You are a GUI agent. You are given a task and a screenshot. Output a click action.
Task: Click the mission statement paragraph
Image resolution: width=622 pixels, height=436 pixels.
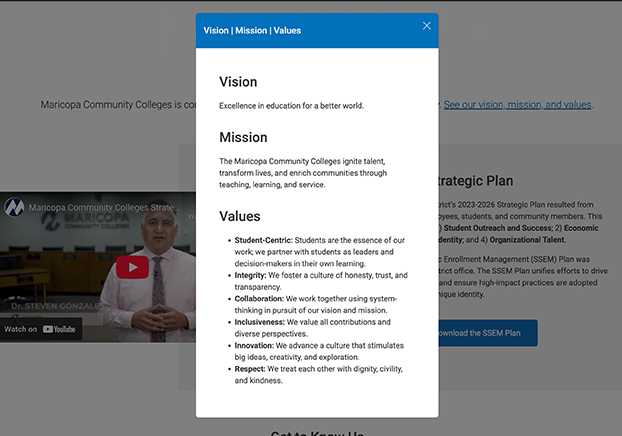pos(303,173)
